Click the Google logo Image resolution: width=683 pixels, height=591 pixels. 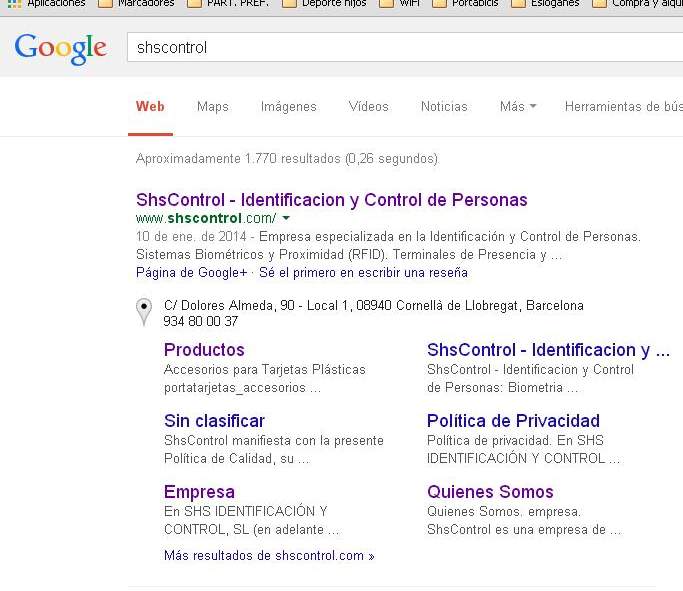point(60,48)
